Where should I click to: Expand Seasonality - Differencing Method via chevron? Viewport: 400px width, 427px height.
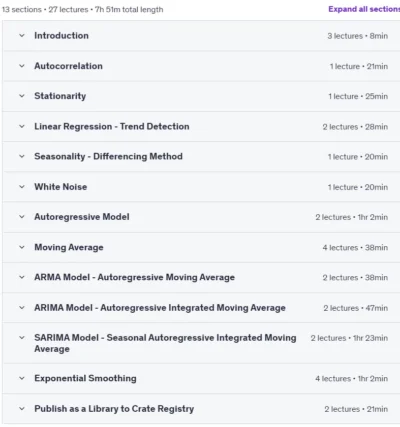point(22,156)
